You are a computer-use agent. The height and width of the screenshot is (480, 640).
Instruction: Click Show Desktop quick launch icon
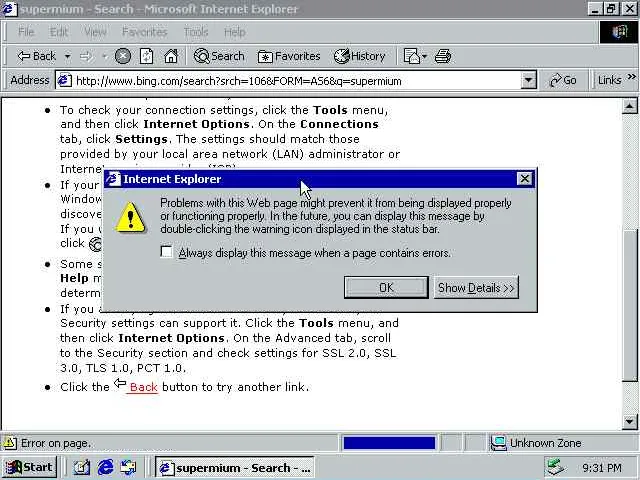82,467
